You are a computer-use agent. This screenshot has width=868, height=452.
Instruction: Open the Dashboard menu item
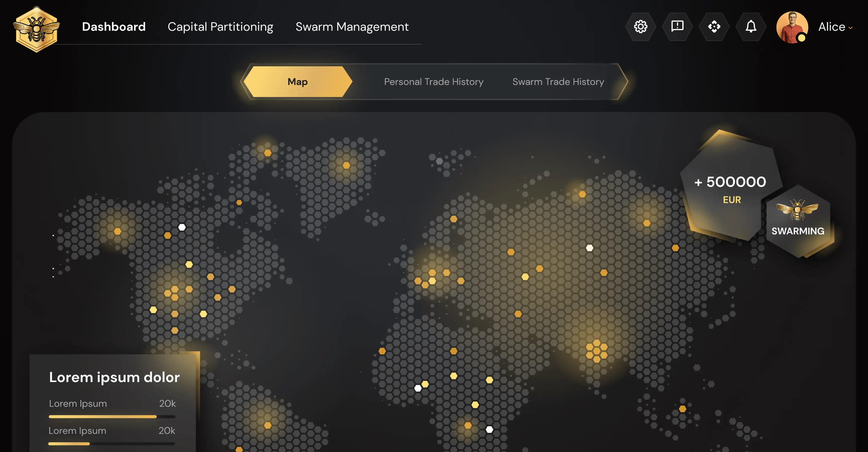[114, 27]
